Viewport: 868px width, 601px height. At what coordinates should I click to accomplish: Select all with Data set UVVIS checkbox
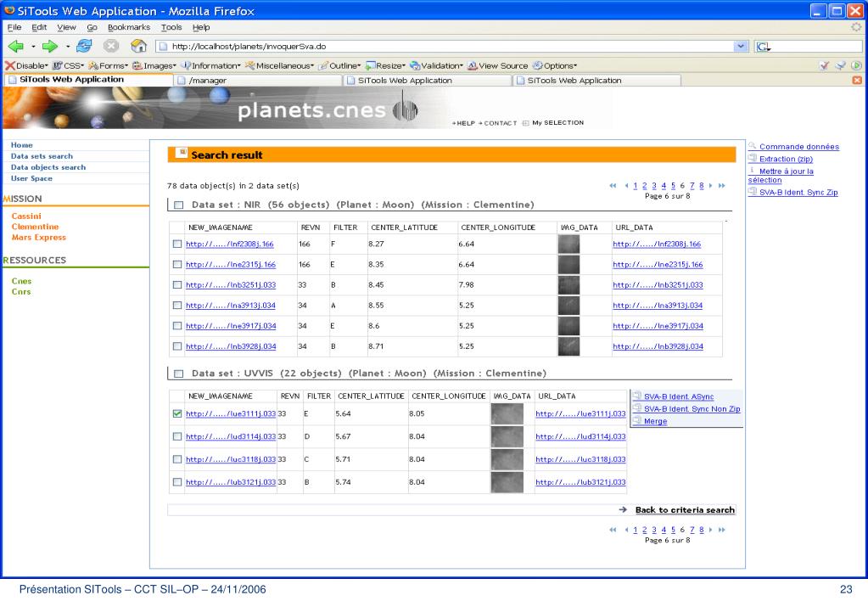pos(179,374)
